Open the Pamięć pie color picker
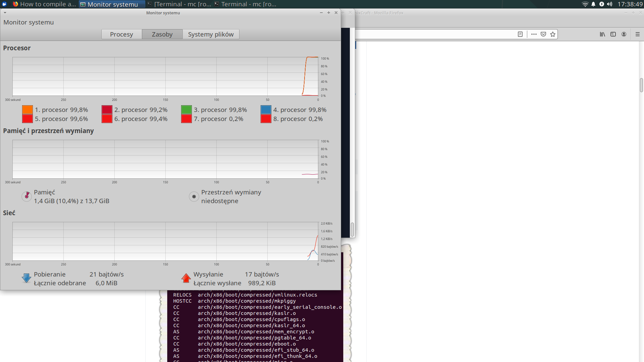This screenshot has height=362, width=644. (26, 196)
